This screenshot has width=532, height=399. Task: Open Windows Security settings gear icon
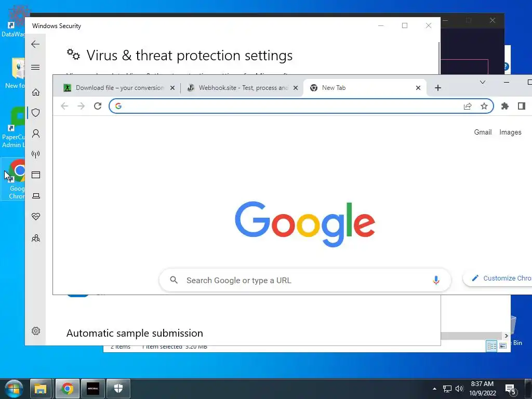(x=36, y=331)
